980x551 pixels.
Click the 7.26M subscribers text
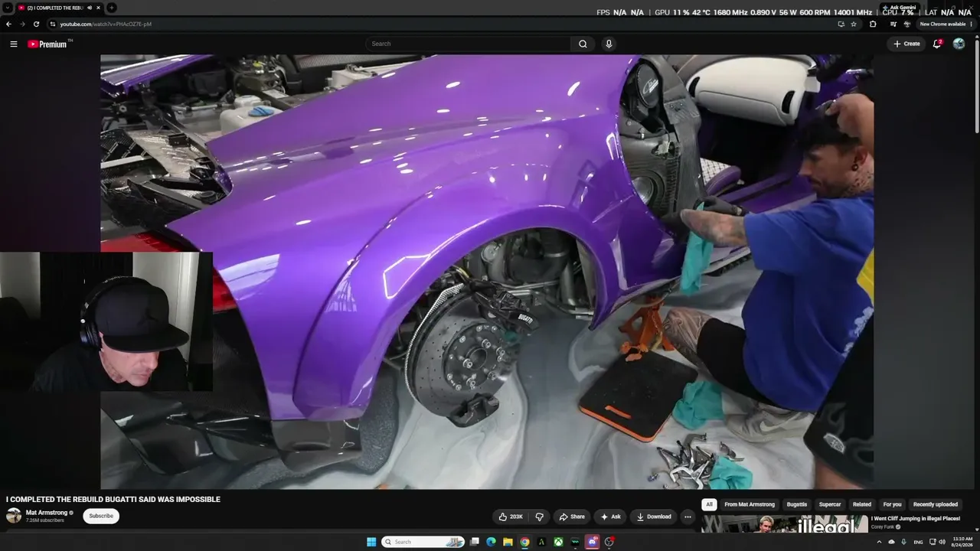click(x=45, y=520)
